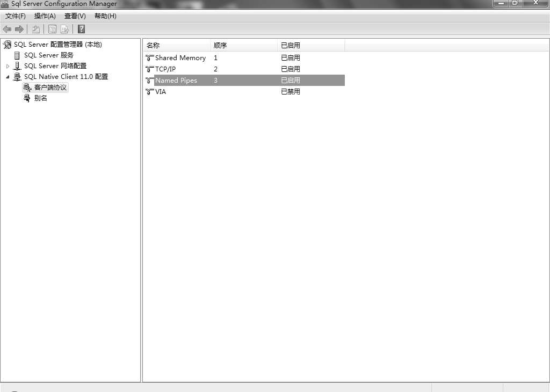Click the application icon in title bar

coord(4,4)
